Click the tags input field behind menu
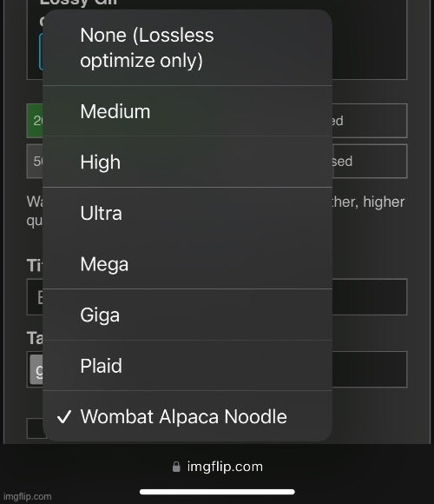The image size is (434, 504). (x=369, y=369)
